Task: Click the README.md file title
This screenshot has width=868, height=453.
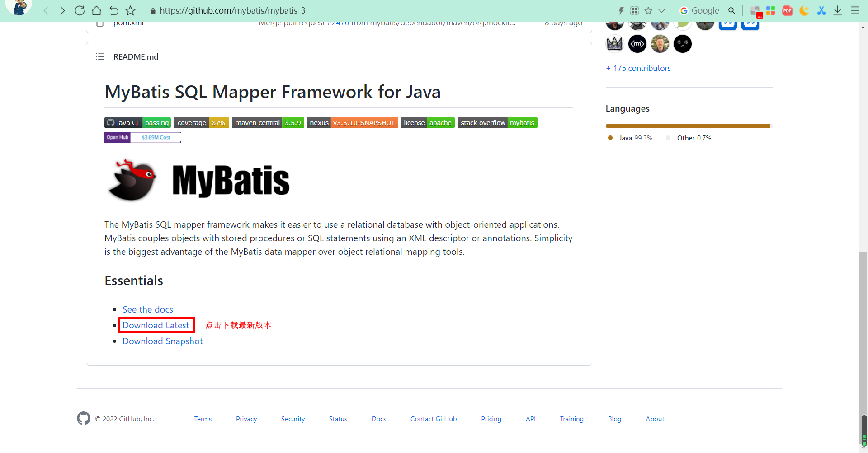Action: (x=136, y=56)
